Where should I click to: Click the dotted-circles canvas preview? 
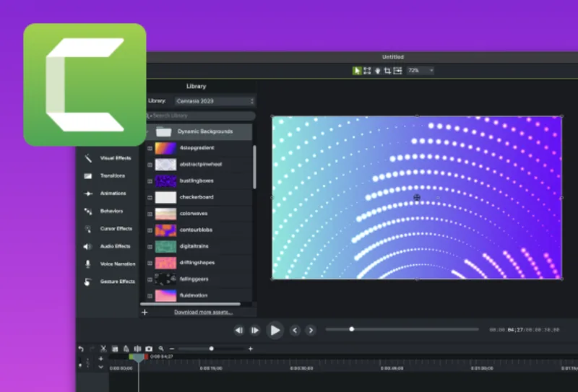417,198
